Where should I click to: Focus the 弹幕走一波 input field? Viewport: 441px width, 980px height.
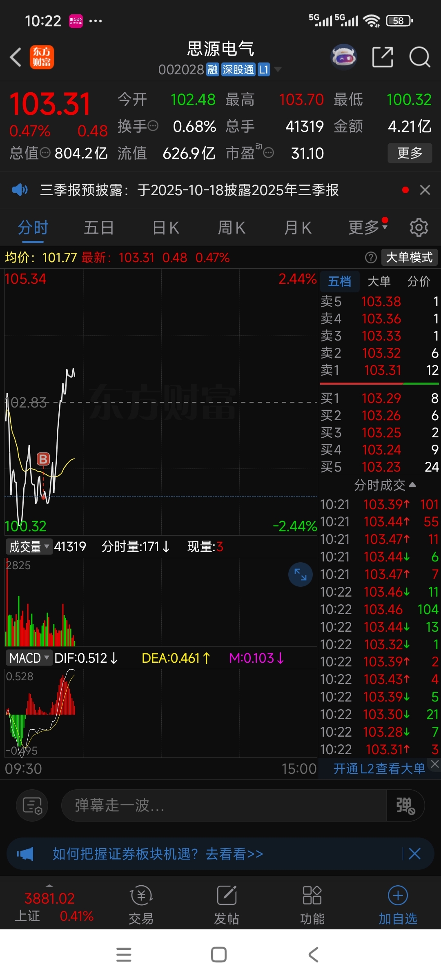224,806
